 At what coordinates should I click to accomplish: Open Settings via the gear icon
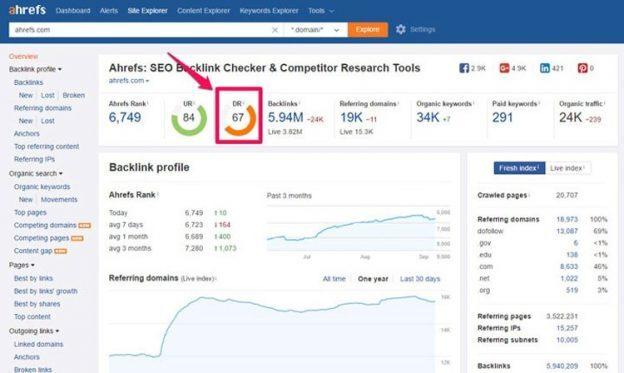(x=400, y=29)
